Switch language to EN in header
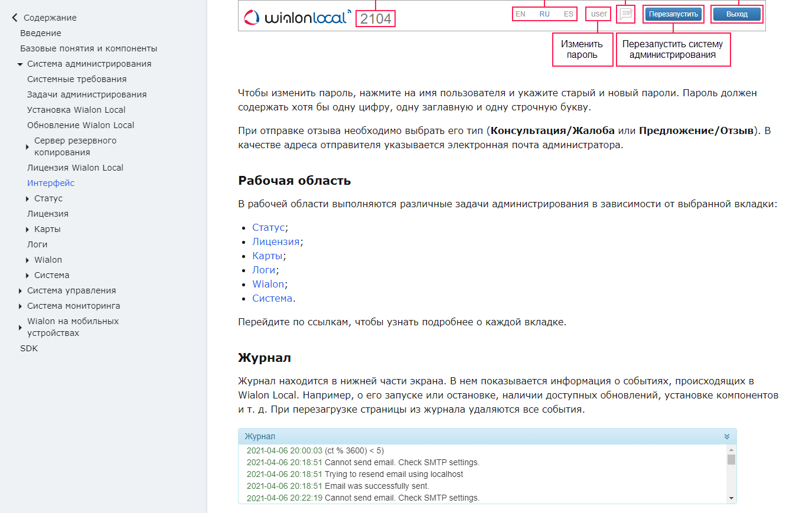Screen dimensions: 812x513 click(520, 14)
